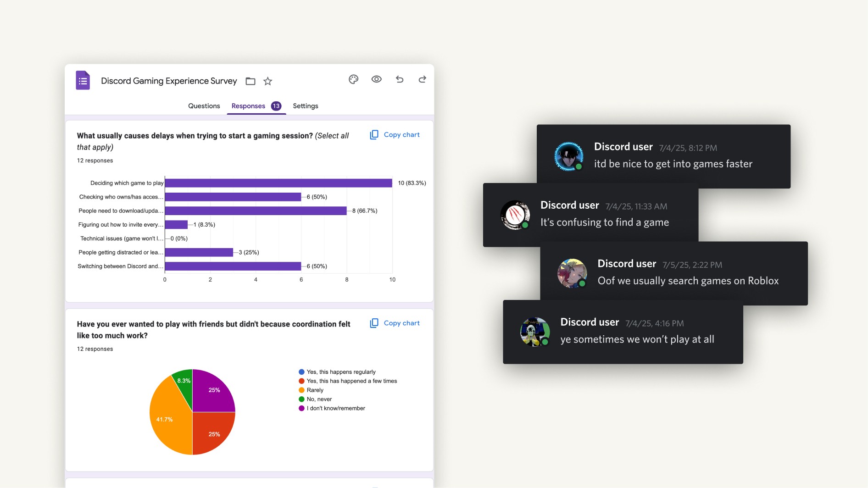Copy chart for the coordination question
The width and height of the screenshot is (868, 488).
pos(395,323)
